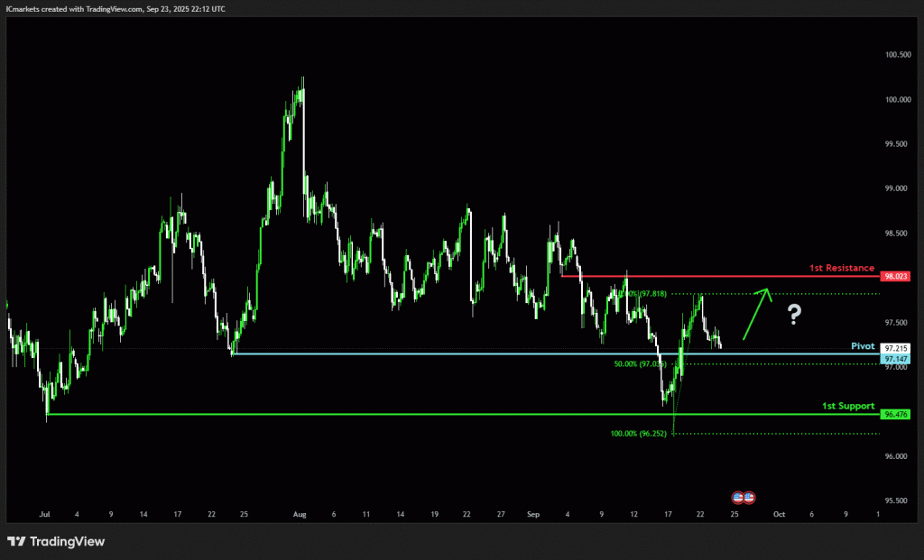This screenshot has height=560, width=924.
Task: Select the green upward arrow drawing
Action: click(x=756, y=312)
